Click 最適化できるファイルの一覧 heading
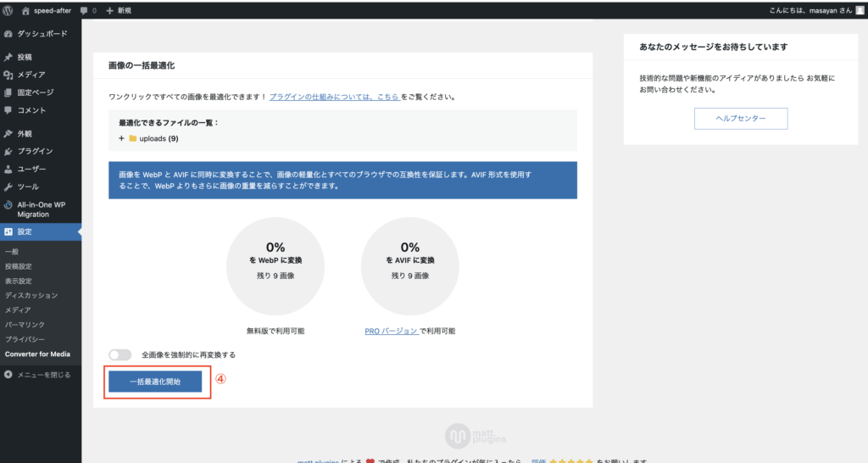This screenshot has width=868, height=463. (x=169, y=122)
